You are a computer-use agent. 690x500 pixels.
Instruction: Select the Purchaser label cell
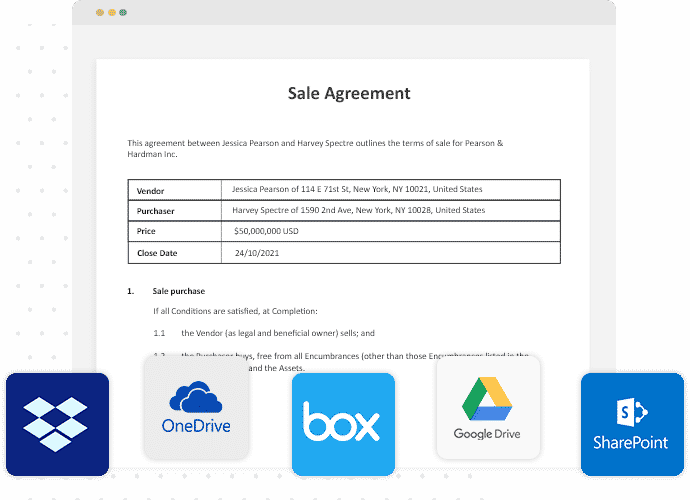175,211
